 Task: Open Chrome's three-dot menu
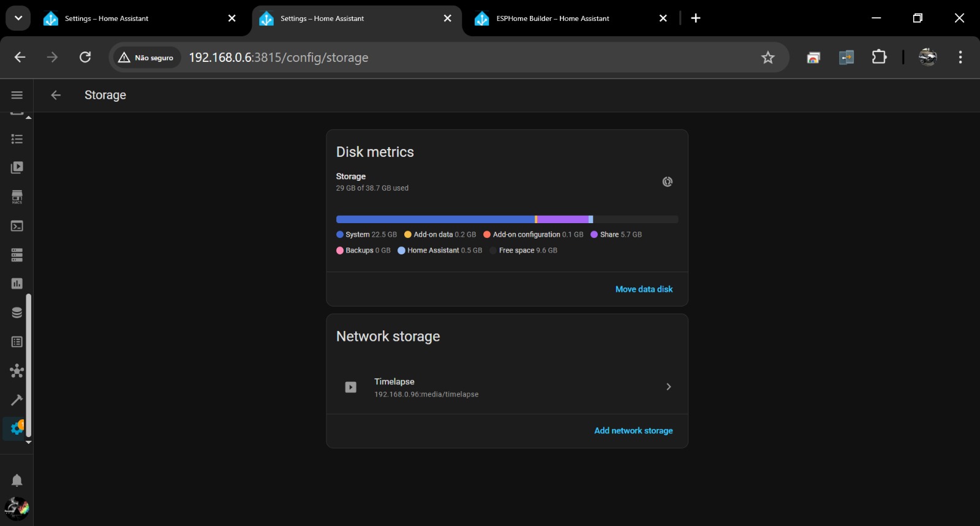(x=960, y=58)
